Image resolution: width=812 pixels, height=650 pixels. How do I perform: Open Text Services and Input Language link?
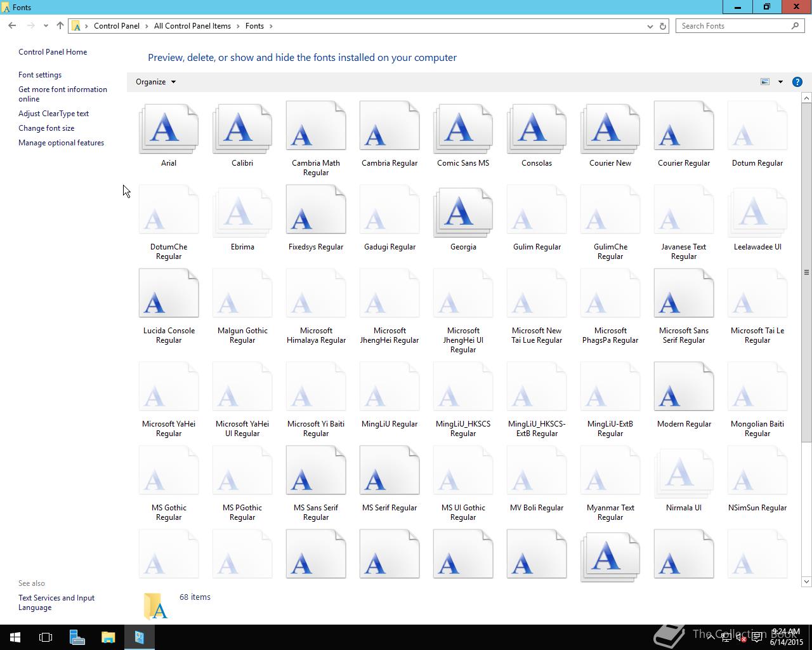pyautogui.click(x=56, y=602)
